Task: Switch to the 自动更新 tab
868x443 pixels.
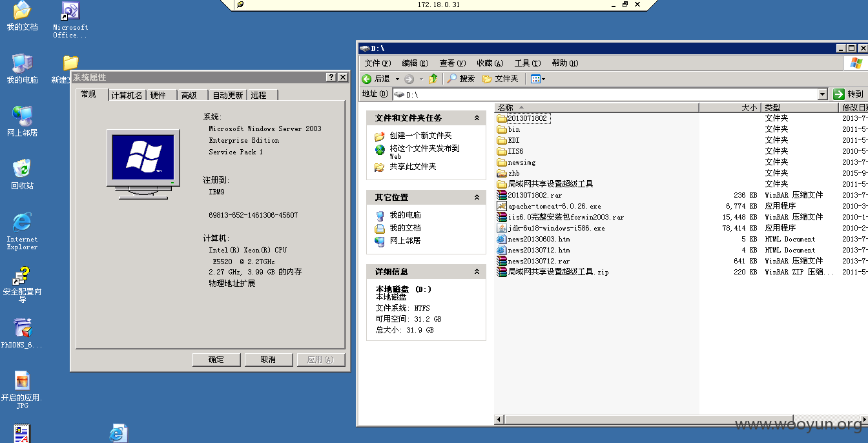Action: [228, 95]
